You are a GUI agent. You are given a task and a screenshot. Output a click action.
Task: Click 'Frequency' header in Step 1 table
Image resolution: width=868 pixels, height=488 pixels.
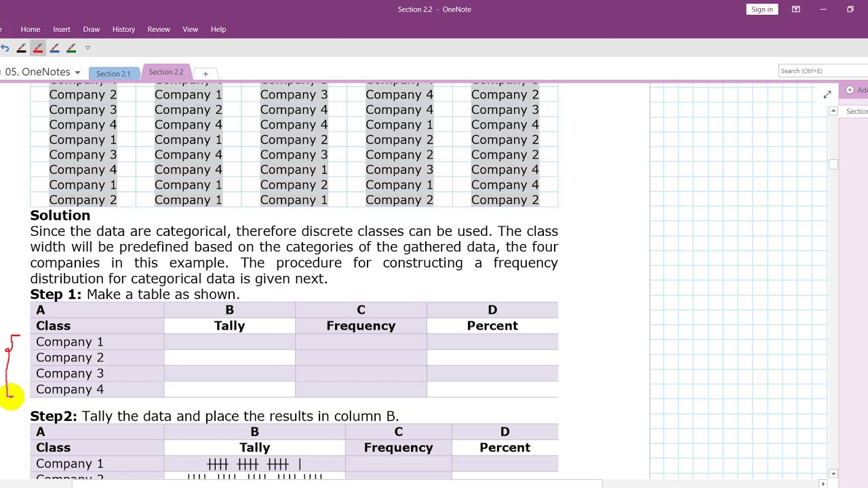pos(361,326)
